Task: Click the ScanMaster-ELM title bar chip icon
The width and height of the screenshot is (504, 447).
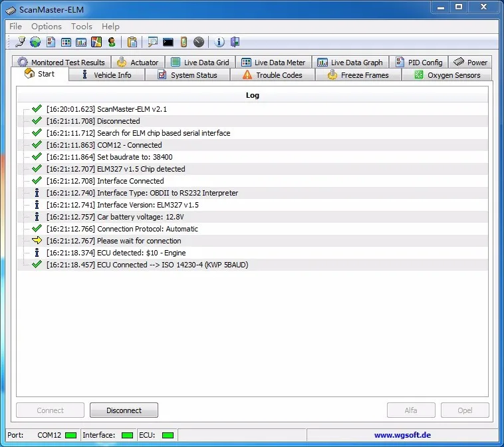Action: [11, 10]
